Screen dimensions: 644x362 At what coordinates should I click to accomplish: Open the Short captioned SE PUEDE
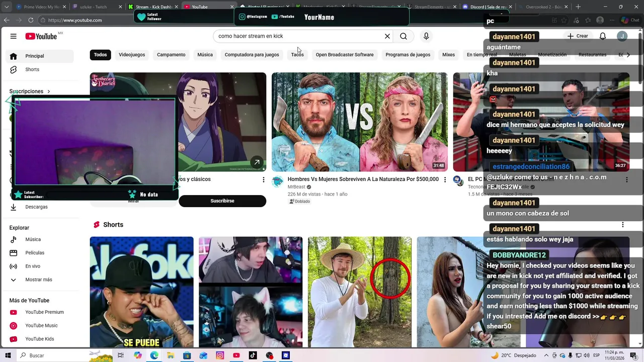point(141,292)
